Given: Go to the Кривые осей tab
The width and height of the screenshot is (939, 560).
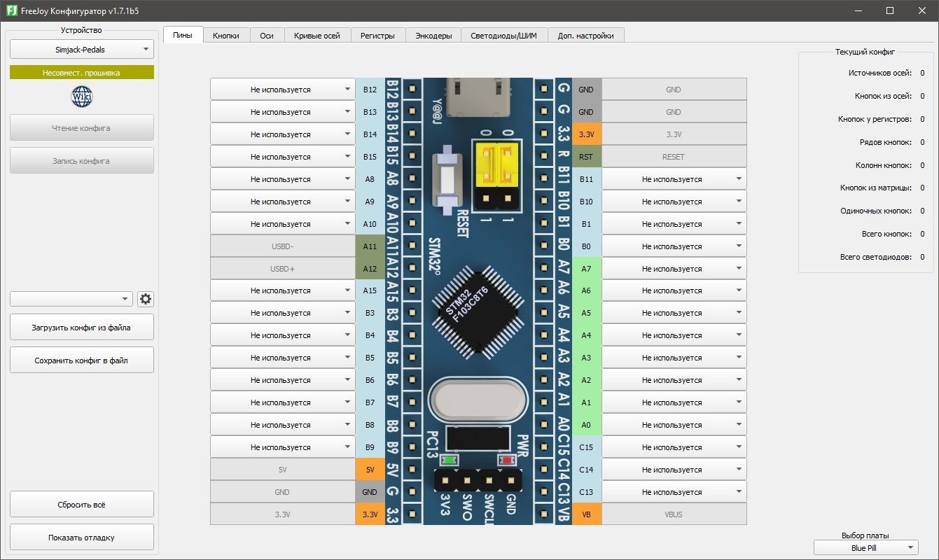Looking at the screenshot, I should pyautogui.click(x=317, y=36).
